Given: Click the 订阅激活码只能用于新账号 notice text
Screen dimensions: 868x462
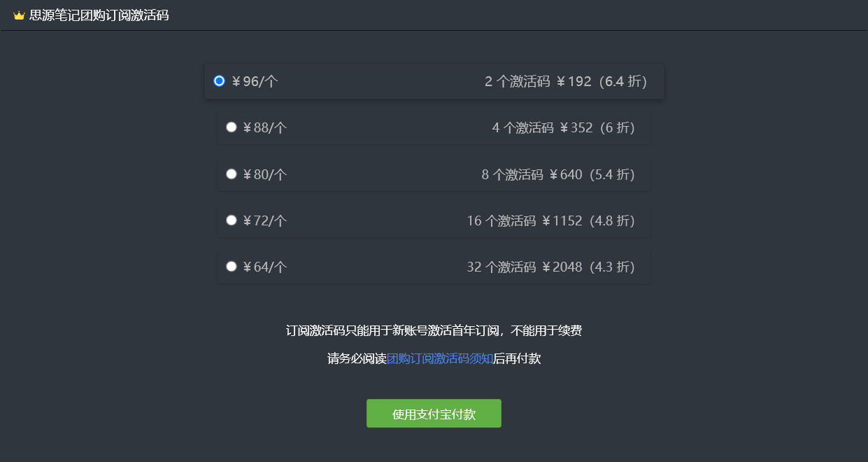Looking at the screenshot, I should point(434,331).
